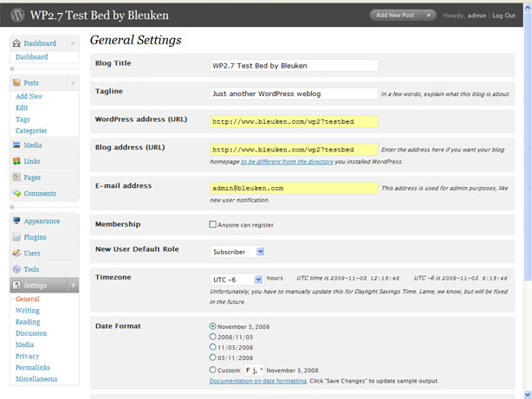Open Privacy settings submenu item
The image size is (532, 399).
27,356
